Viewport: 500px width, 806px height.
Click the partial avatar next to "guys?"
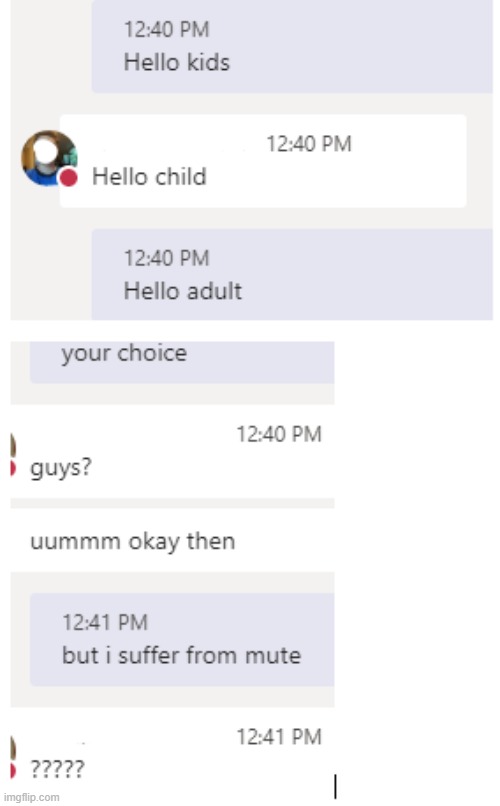click(x=13, y=454)
